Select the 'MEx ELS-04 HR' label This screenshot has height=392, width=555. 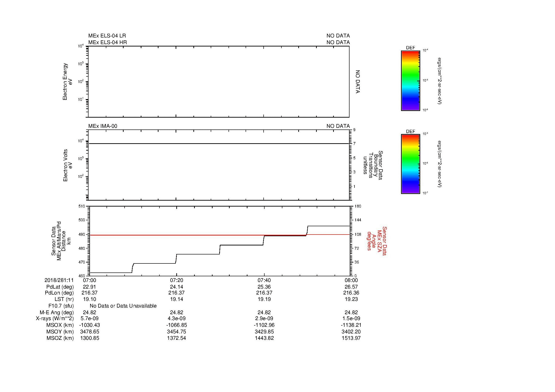[x=107, y=42]
